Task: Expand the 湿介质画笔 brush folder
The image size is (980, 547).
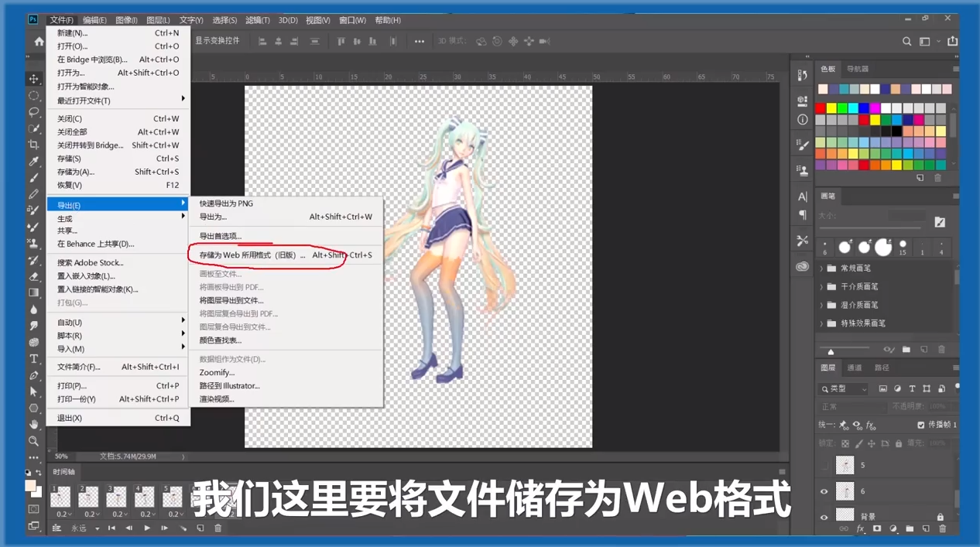Action: [821, 306]
